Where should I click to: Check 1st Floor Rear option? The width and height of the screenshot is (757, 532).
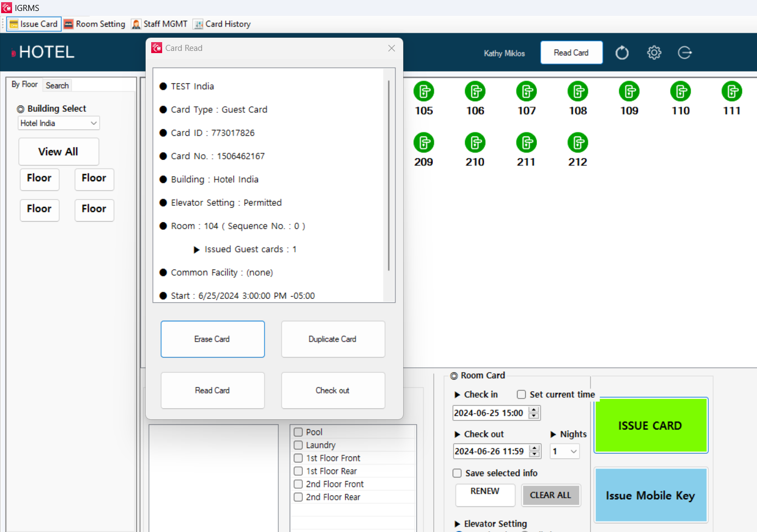tap(299, 471)
